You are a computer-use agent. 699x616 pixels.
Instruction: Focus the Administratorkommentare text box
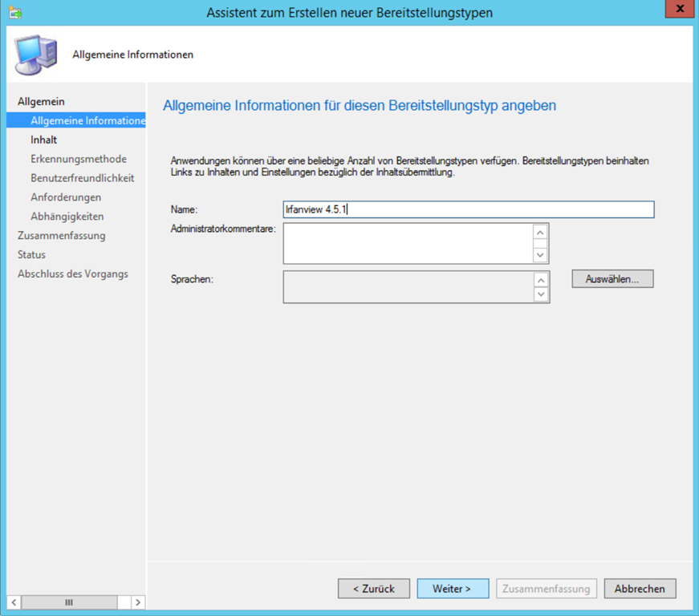pyautogui.click(x=408, y=243)
